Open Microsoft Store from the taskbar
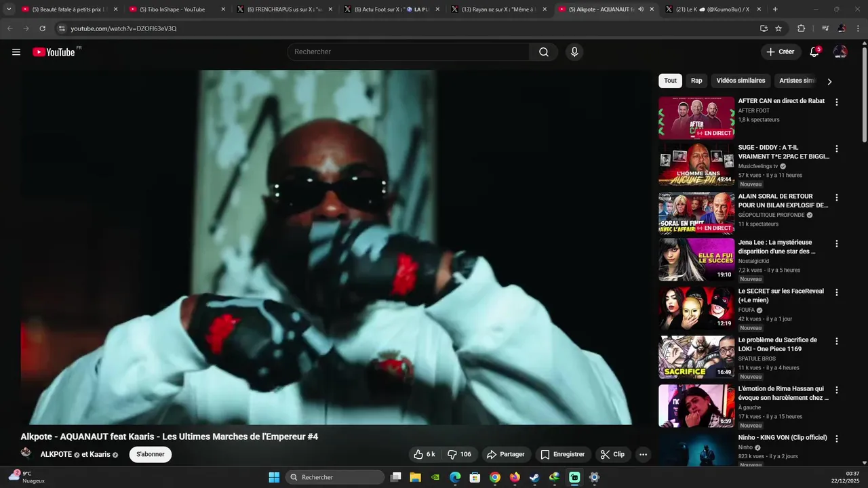 [475, 477]
